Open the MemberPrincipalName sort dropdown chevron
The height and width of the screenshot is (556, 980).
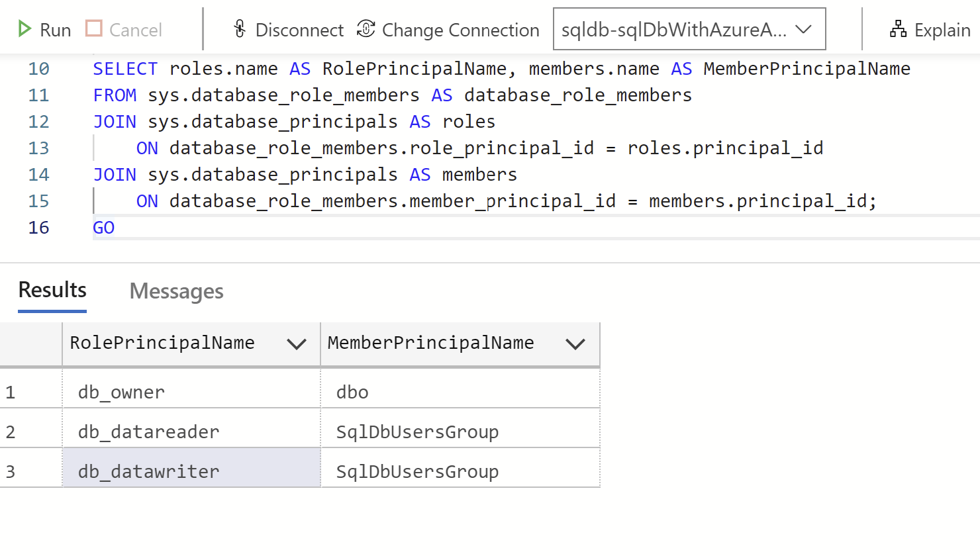[575, 344]
